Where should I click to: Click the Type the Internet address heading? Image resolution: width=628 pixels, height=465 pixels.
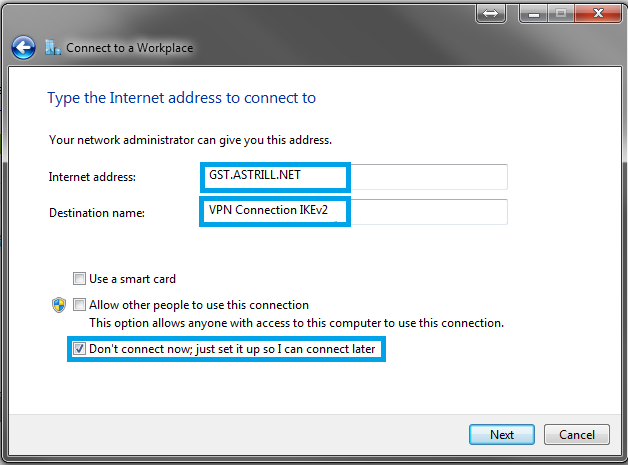[181, 98]
